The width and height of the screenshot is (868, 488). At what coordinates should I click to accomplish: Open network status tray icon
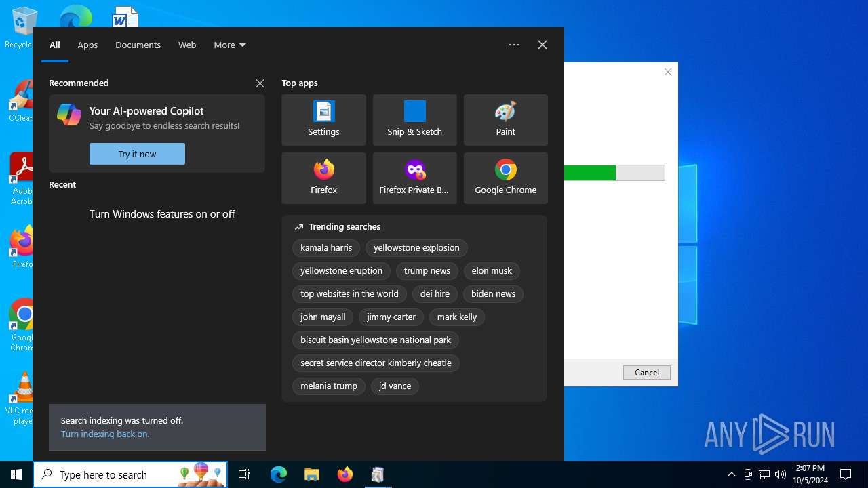pos(764,474)
